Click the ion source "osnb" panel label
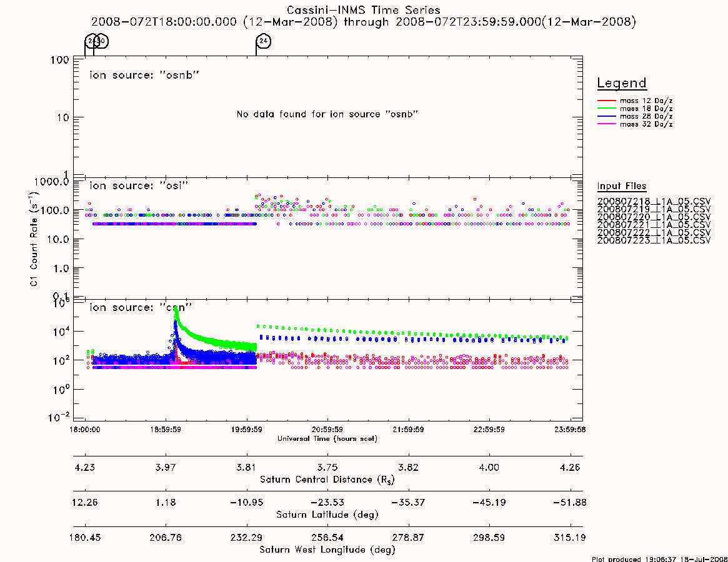Image resolution: width=728 pixels, height=562 pixels. click(144, 75)
